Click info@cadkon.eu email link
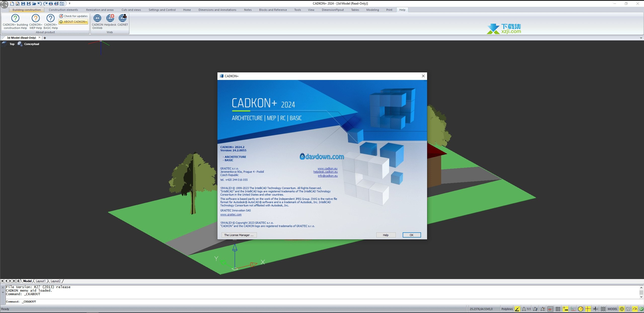This screenshot has width=644, height=313. click(x=328, y=176)
